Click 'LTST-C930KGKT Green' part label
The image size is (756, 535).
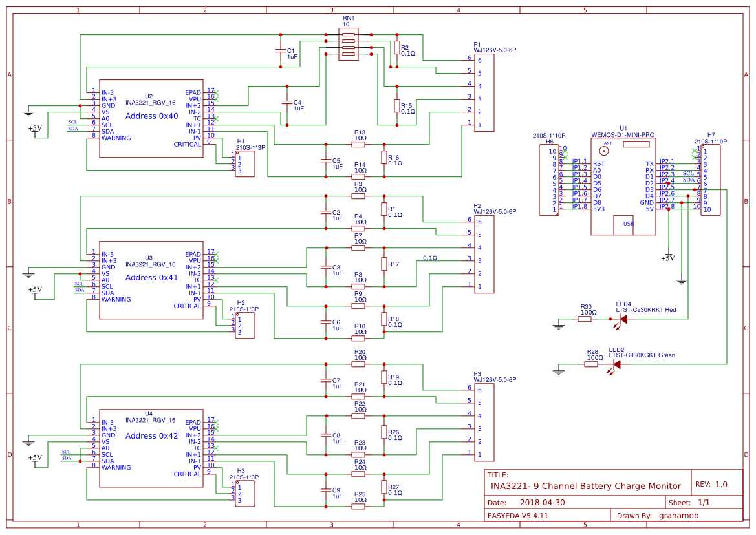point(642,355)
